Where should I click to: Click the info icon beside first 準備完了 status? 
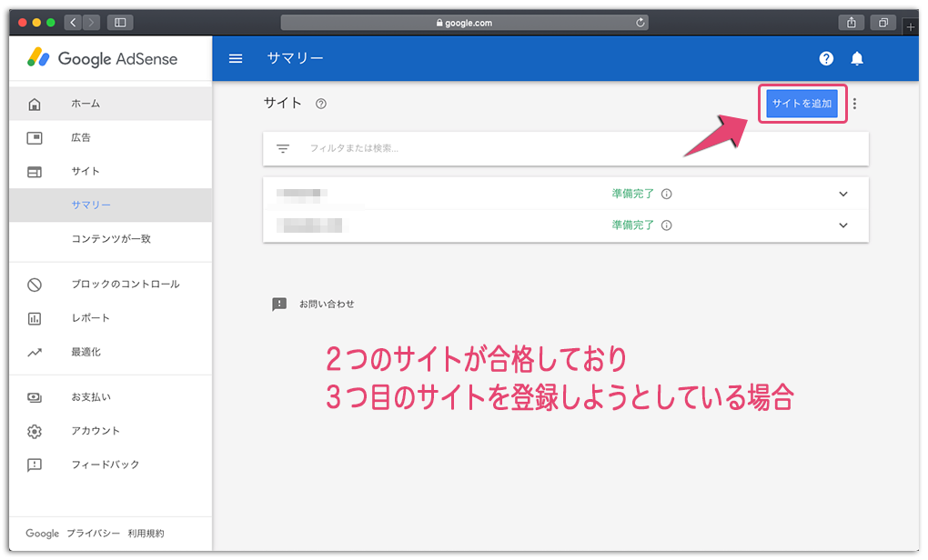(x=667, y=194)
